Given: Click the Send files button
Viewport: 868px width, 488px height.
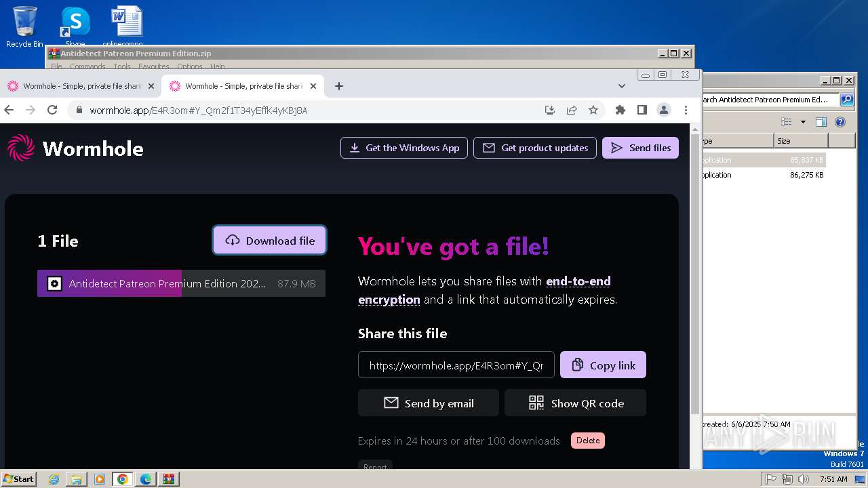Looking at the screenshot, I should [640, 148].
